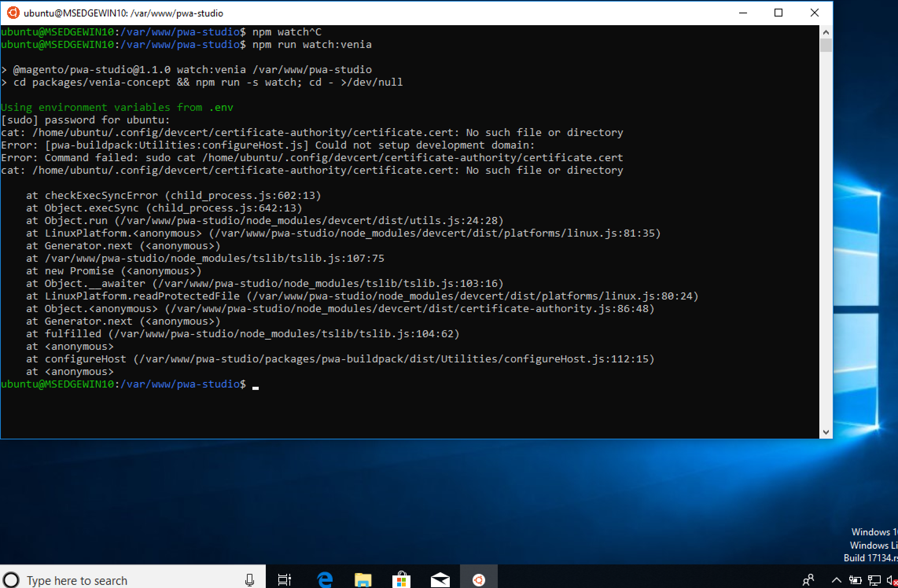Open Task View from the taskbar
Image resolution: width=898 pixels, height=588 pixels.
pos(284,580)
